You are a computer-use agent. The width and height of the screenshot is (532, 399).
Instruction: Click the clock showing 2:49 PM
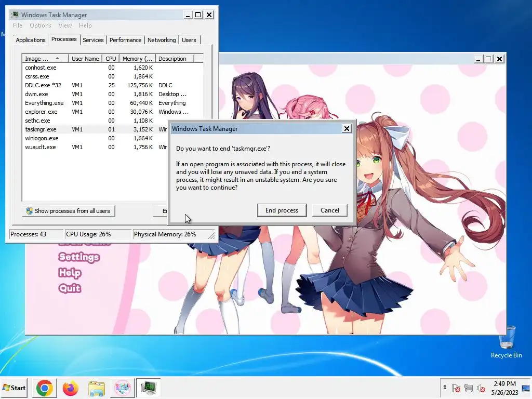pyautogui.click(x=504, y=388)
